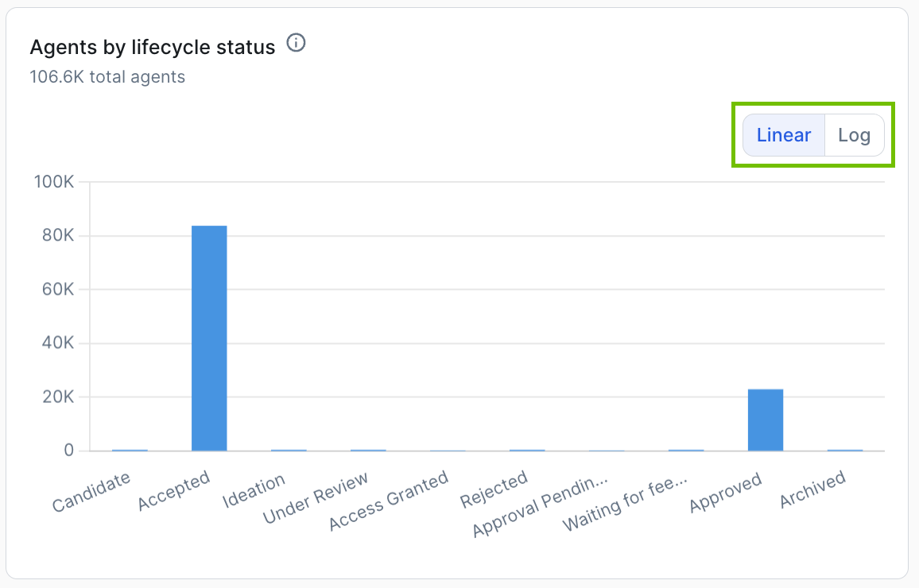
Task: Click the Ideation axis label
Action: point(254,490)
